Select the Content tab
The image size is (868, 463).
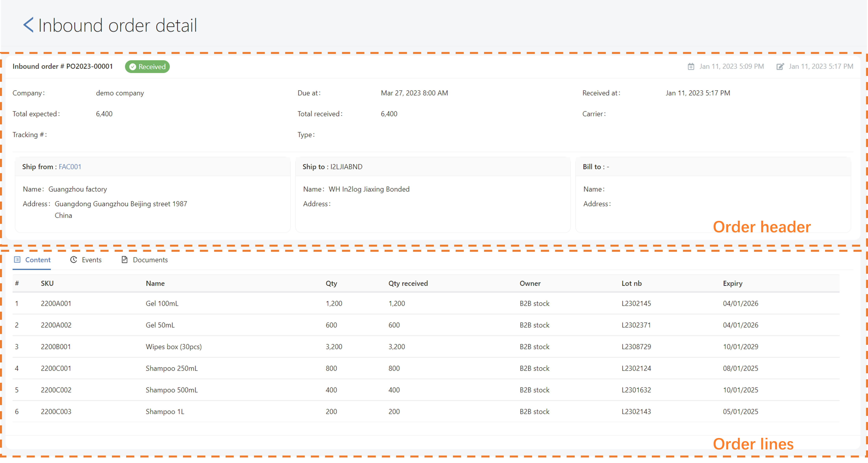pos(38,260)
